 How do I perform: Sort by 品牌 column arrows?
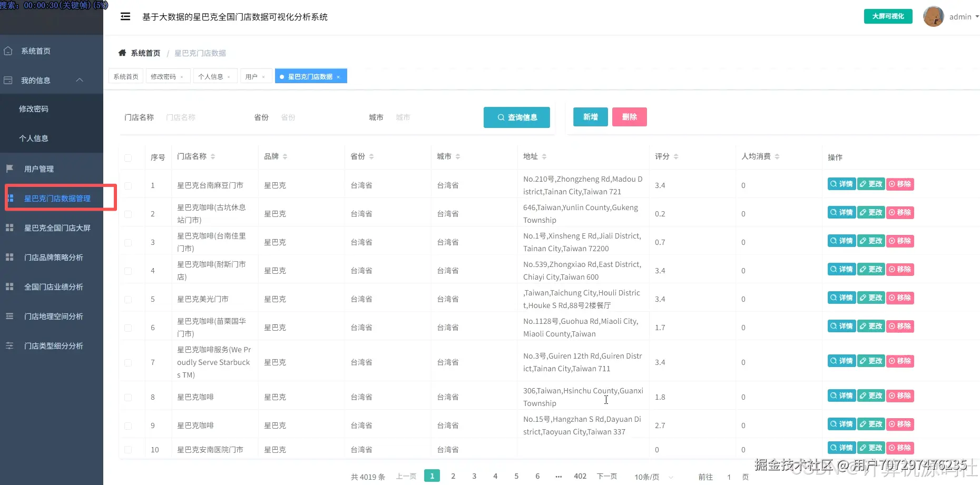tap(285, 156)
